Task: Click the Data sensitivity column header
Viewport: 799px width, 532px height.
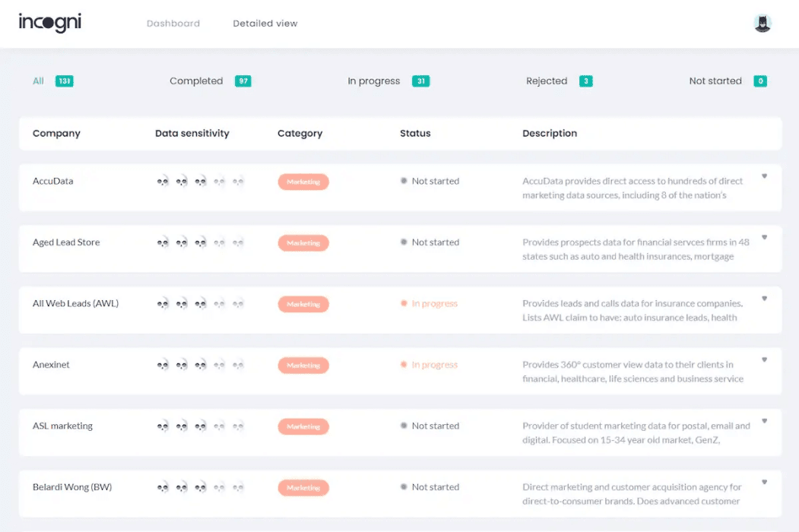Action: click(x=192, y=134)
